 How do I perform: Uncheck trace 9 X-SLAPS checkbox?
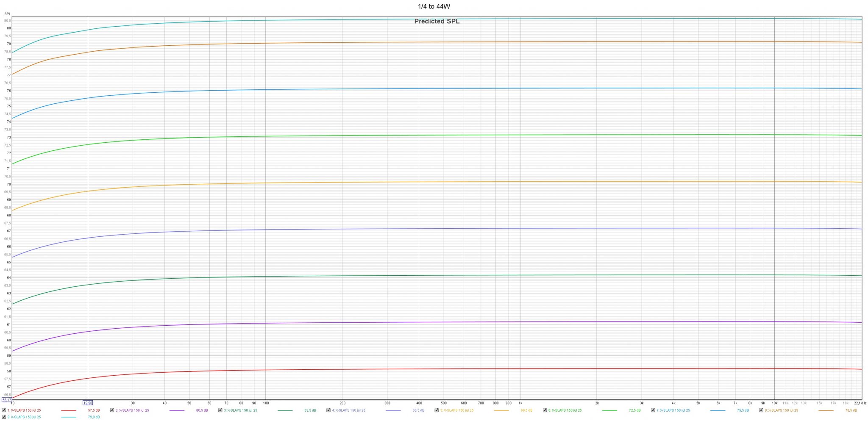(4, 417)
